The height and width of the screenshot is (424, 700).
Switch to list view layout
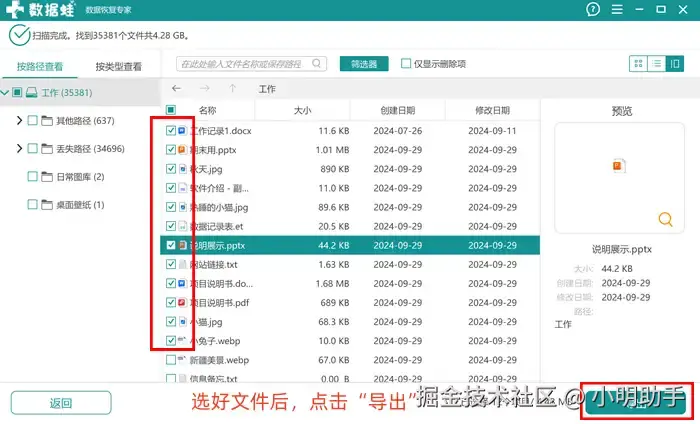pyautogui.click(x=656, y=64)
